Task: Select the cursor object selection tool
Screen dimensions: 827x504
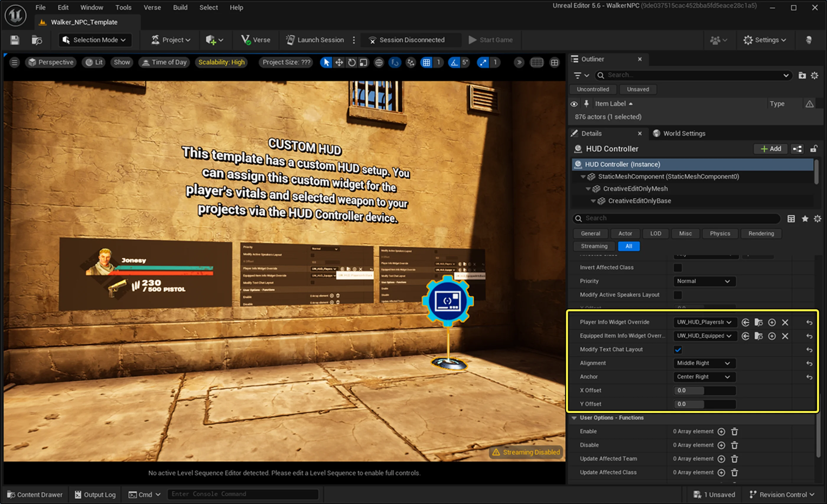Action: coord(326,62)
